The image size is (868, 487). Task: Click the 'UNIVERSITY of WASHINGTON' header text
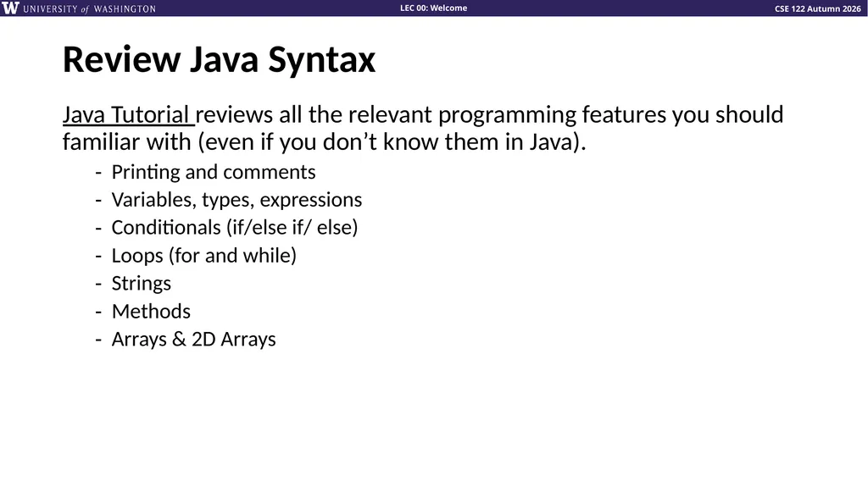(90, 8)
